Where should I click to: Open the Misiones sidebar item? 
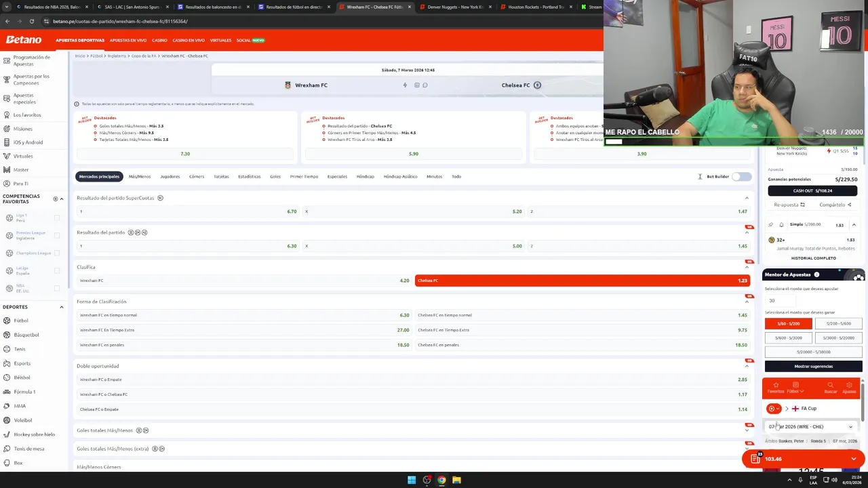point(22,129)
